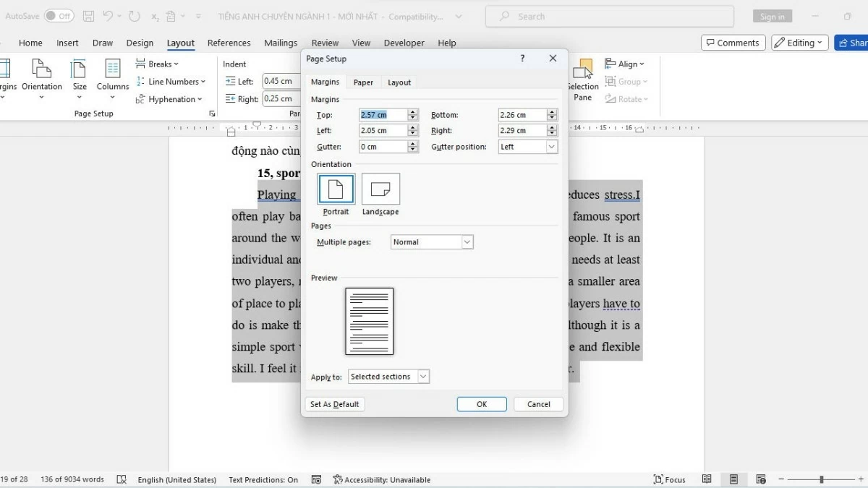
Task: Select Portrait orientation option
Action: (336, 189)
